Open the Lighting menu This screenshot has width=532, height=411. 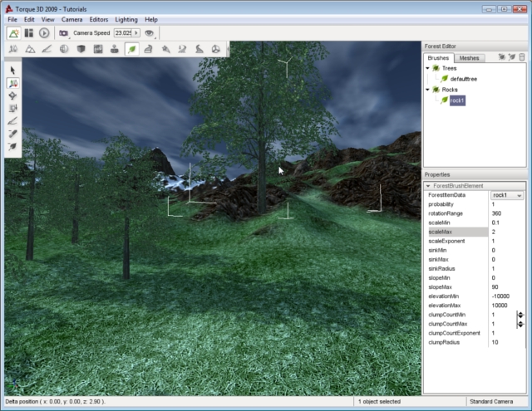tap(126, 19)
